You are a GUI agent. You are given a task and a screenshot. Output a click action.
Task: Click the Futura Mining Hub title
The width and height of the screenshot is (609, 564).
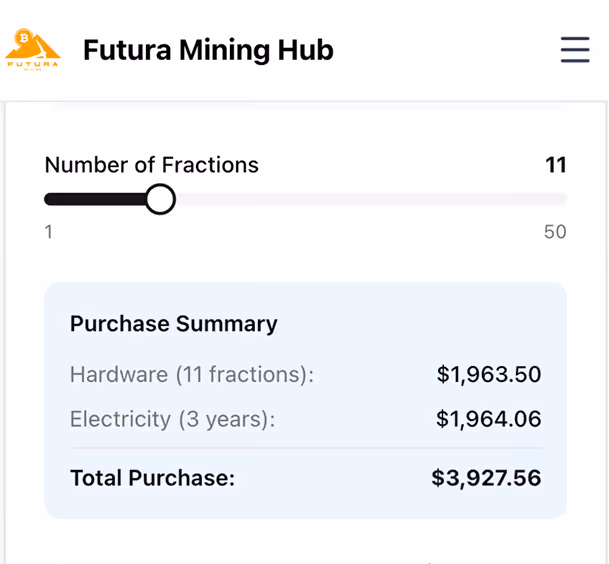click(208, 49)
